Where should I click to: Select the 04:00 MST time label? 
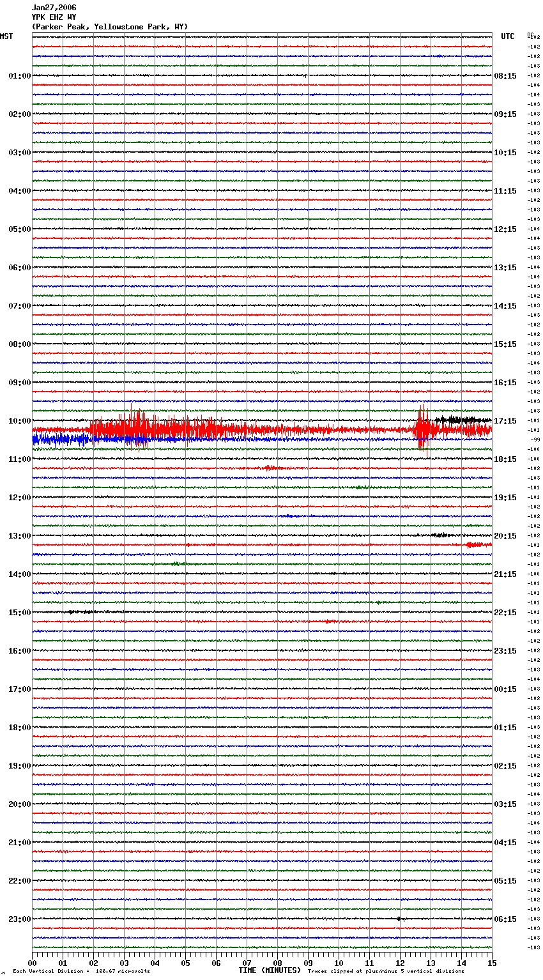[x=20, y=191]
